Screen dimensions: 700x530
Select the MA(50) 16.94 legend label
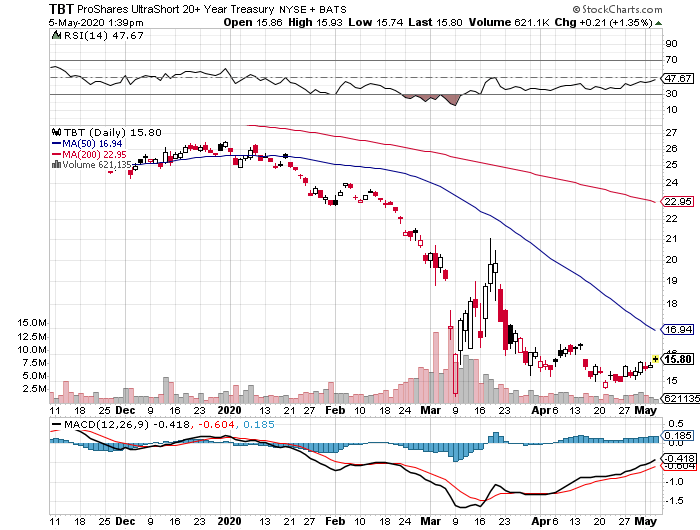[92, 143]
